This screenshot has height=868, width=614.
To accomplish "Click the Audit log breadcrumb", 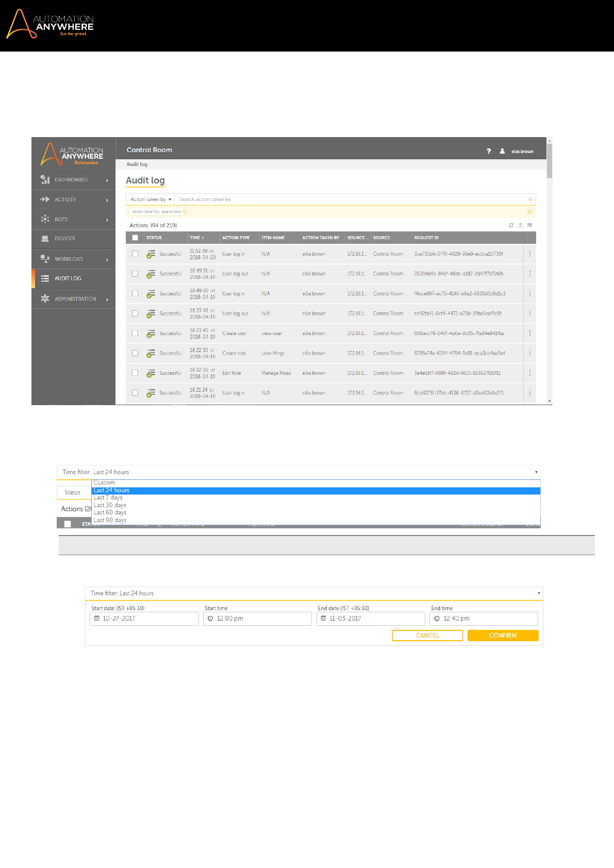I will tap(137, 164).
